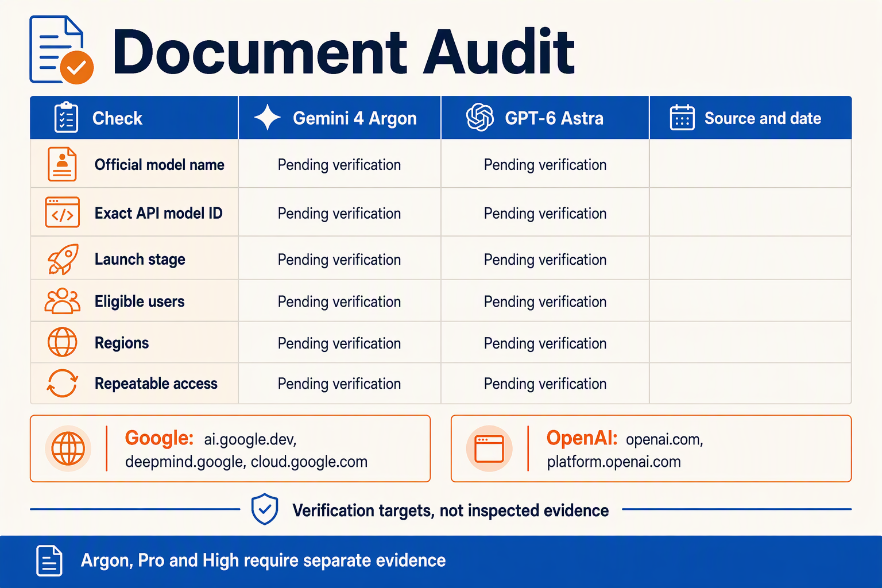Viewport: 882px width, 588px height.
Task: Click the Google label in sources box
Action: coord(159,438)
